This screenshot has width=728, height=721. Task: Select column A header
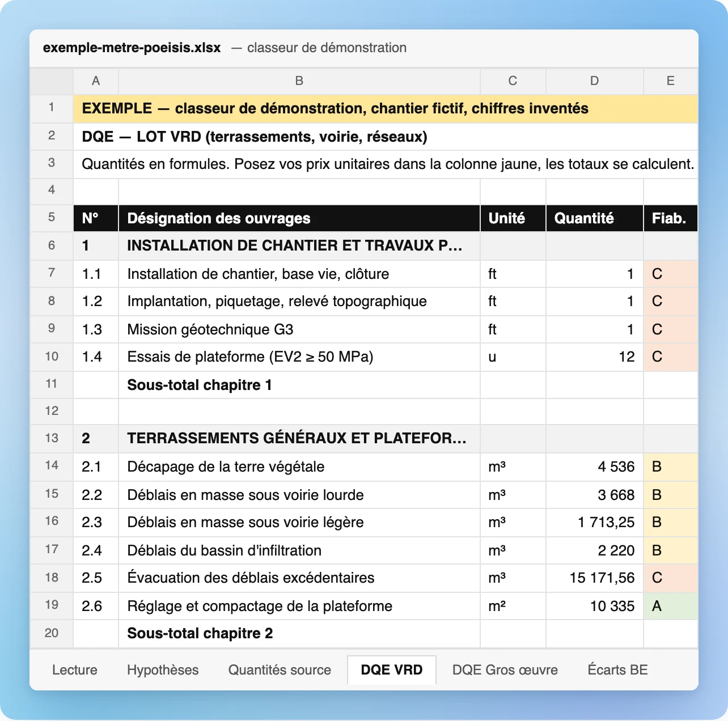(x=96, y=81)
